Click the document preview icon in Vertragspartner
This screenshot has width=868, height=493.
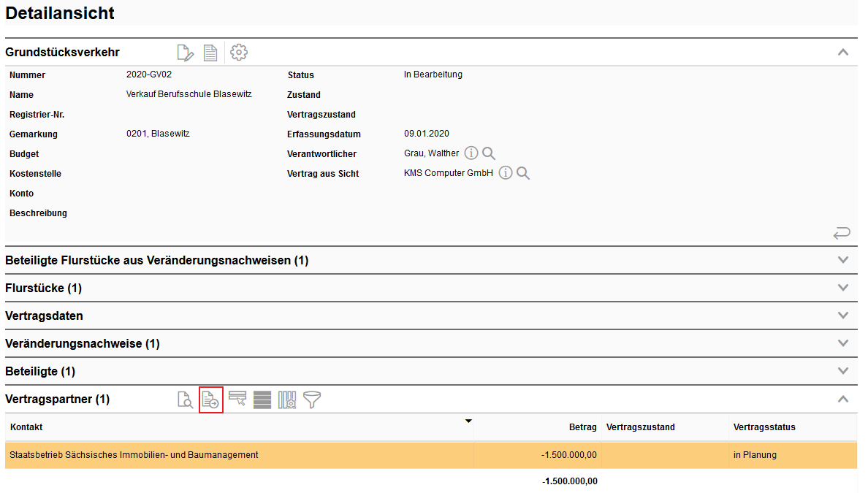click(x=186, y=400)
